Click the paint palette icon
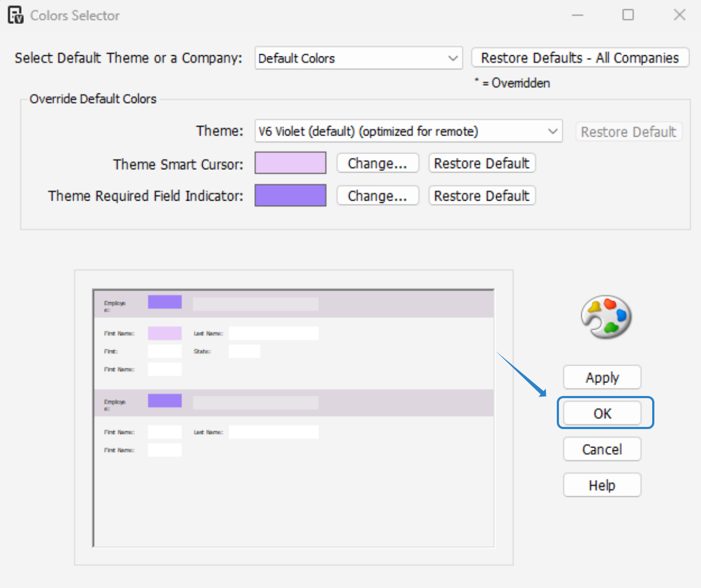The height and width of the screenshot is (588, 701). [606, 317]
